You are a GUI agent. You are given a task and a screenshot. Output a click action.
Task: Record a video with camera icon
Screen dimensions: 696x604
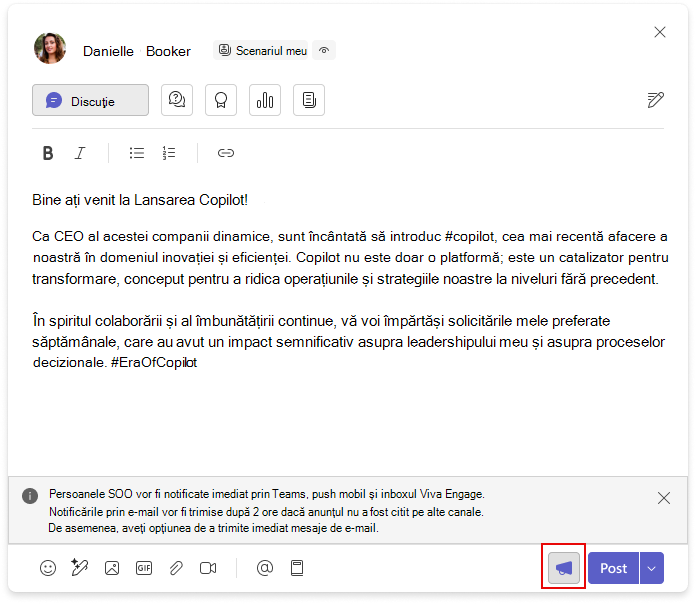click(x=208, y=568)
